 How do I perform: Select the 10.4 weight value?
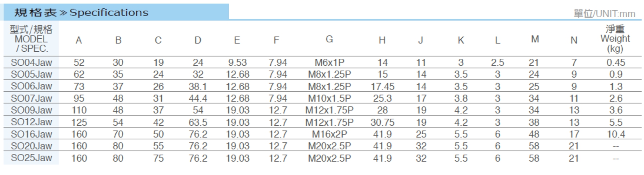pyautogui.click(x=616, y=134)
